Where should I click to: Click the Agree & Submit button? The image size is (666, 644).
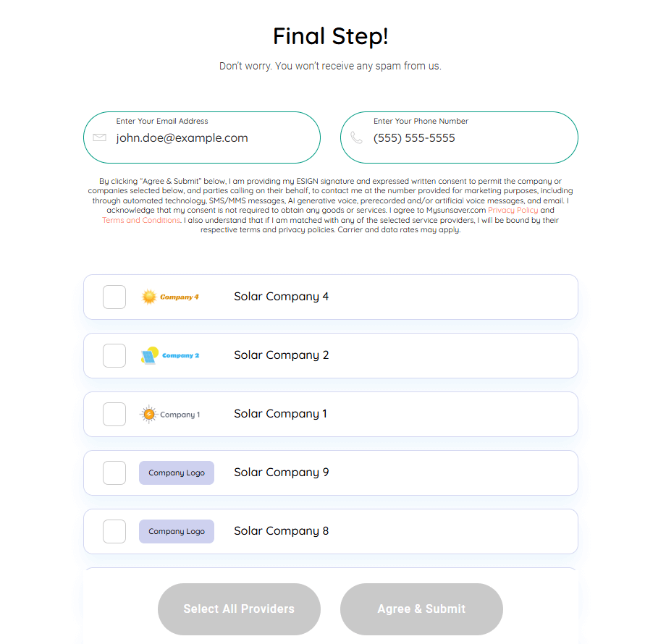pos(421,609)
